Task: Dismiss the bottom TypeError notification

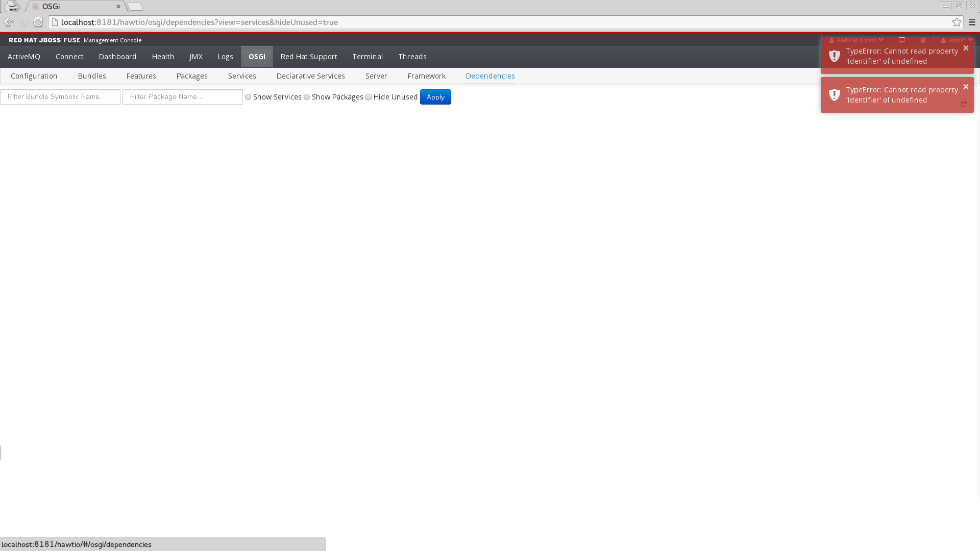Action: coord(966,87)
